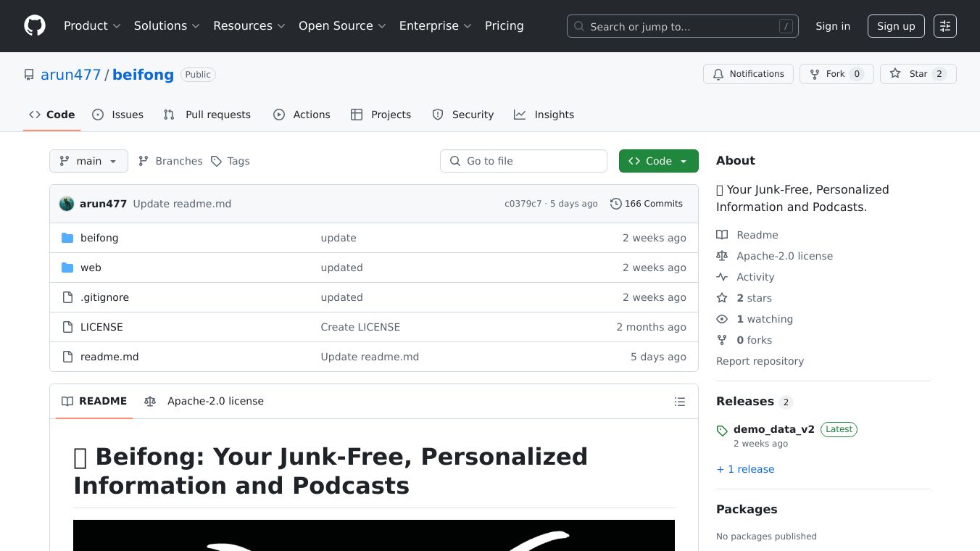
Task: Expand the Product menu
Action: tap(92, 26)
